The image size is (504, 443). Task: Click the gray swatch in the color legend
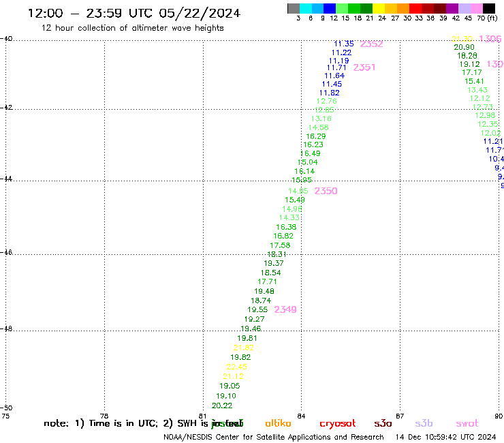click(x=294, y=8)
